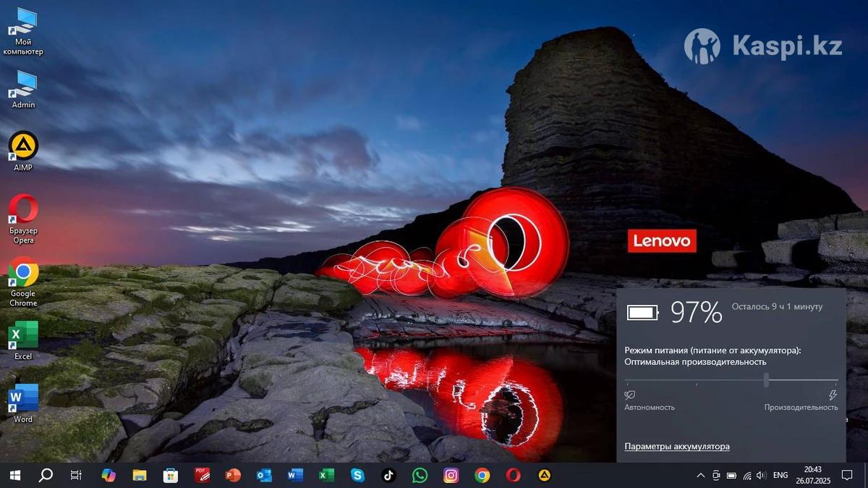Adjust the power mode slider
The width and height of the screenshot is (868, 488).
pyautogui.click(x=766, y=379)
